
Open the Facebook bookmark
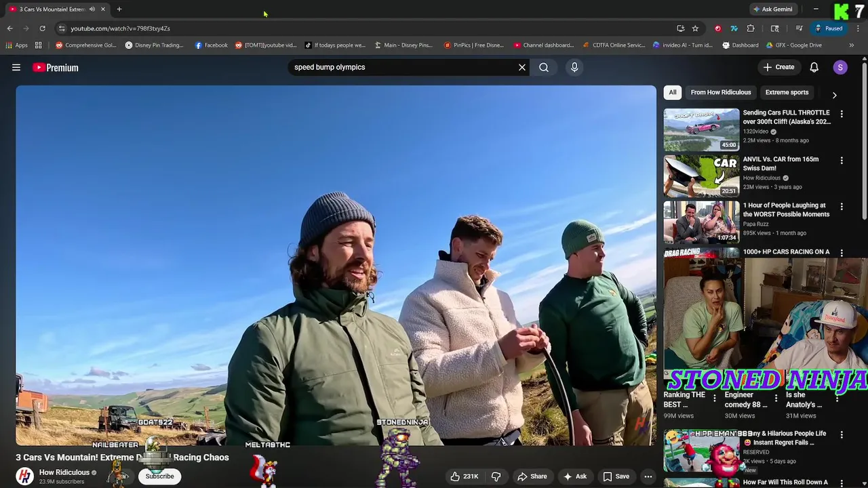tap(211, 45)
